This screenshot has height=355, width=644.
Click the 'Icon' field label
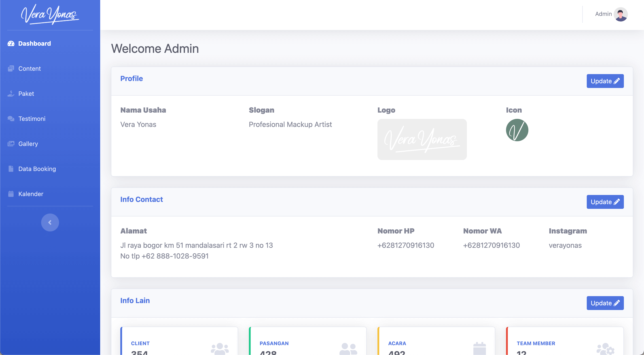pos(514,110)
